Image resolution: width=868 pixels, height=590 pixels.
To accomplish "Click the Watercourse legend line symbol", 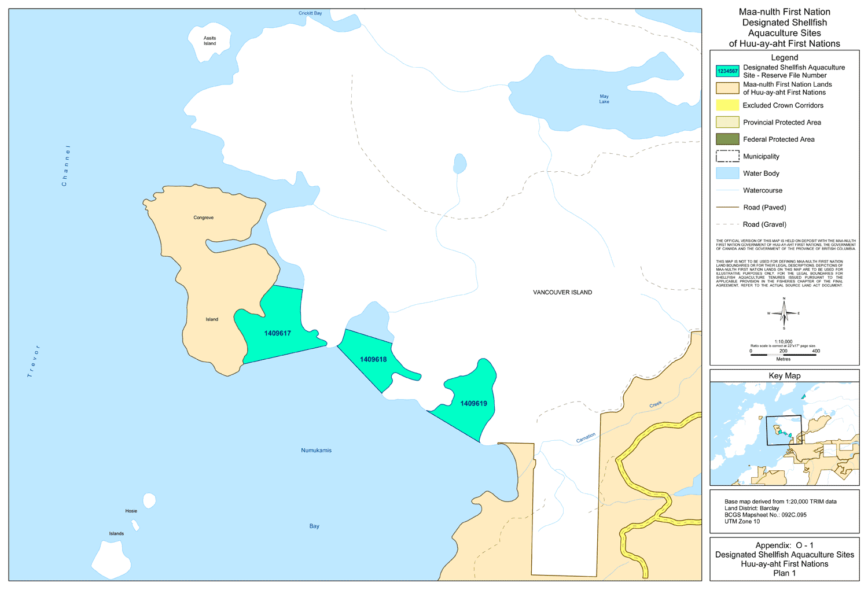I will coord(727,190).
